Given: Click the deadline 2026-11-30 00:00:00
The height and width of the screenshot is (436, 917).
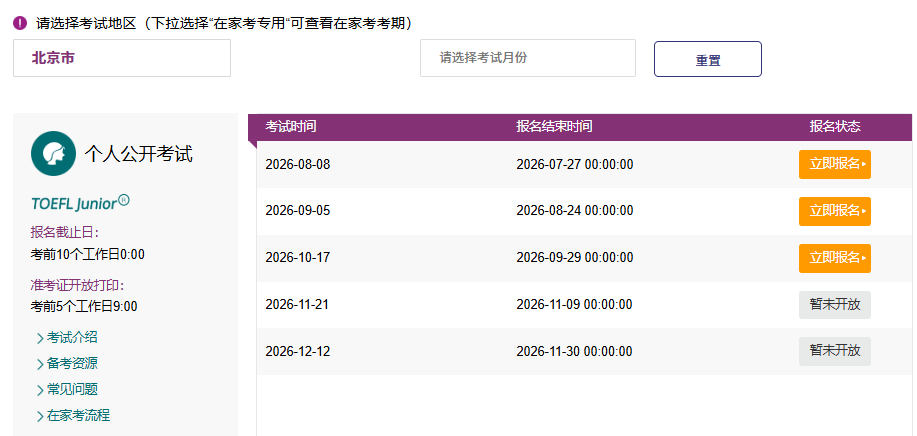Looking at the screenshot, I should point(574,352).
